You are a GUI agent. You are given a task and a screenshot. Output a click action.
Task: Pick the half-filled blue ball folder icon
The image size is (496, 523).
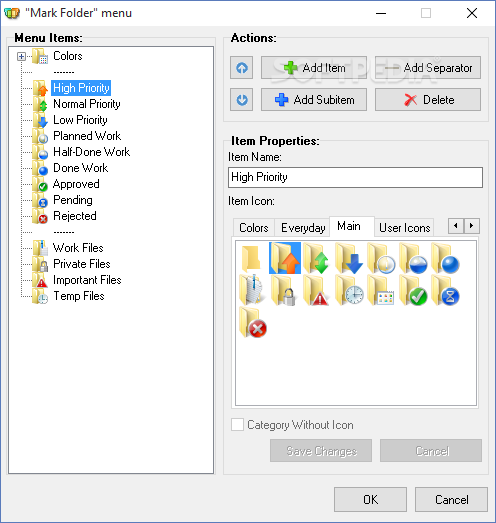[x=413, y=258]
